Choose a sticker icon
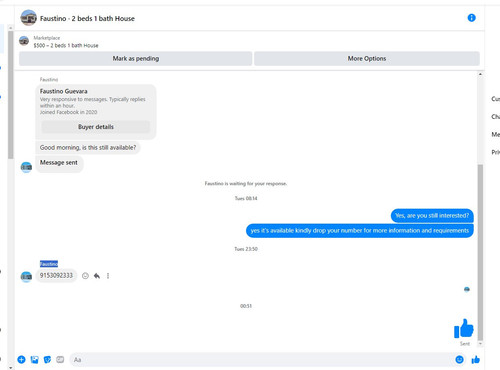The image size is (500, 370). click(47, 360)
